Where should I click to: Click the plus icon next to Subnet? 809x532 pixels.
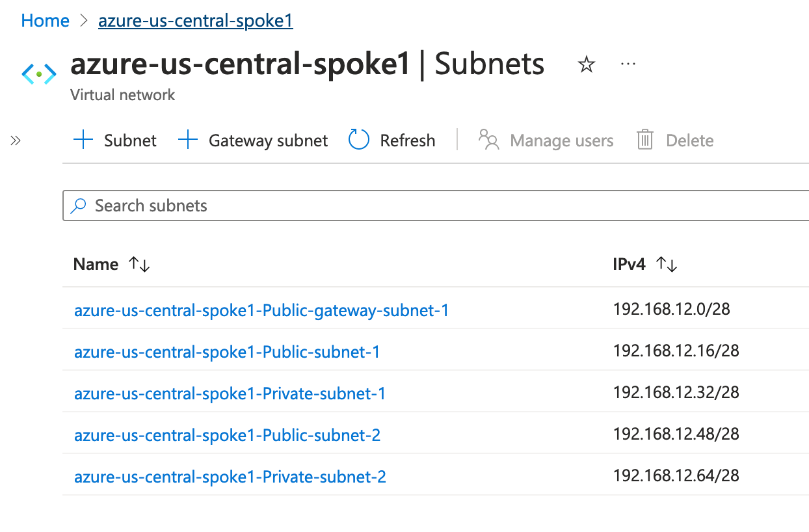(83, 140)
